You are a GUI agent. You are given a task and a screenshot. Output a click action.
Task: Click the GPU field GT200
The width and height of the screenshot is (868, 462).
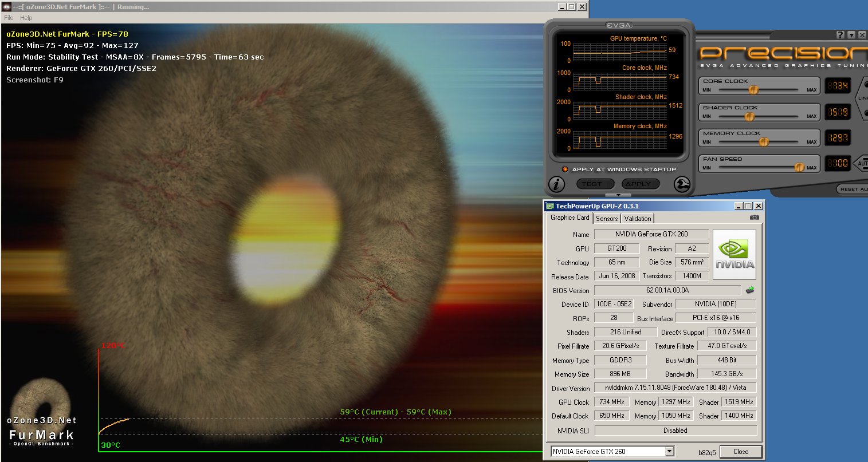[616, 248]
